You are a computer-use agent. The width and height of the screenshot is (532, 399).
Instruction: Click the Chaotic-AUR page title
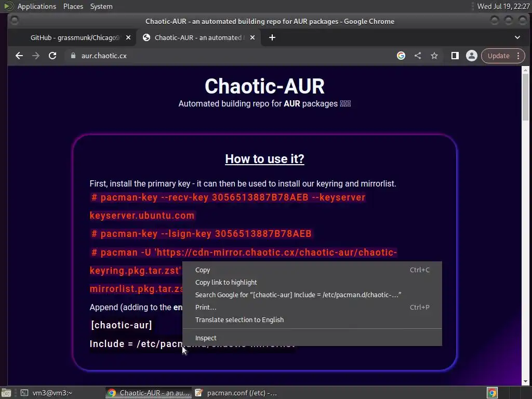coord(264,86)
